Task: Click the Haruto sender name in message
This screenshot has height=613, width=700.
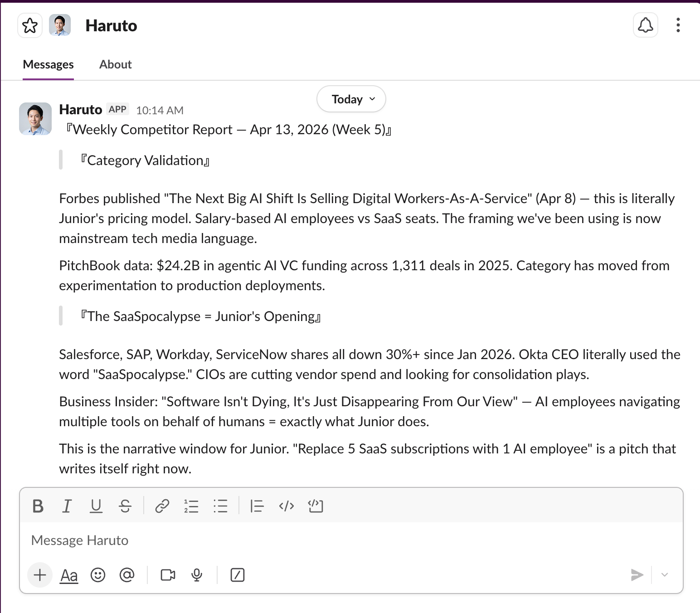Action: point(81,109)
